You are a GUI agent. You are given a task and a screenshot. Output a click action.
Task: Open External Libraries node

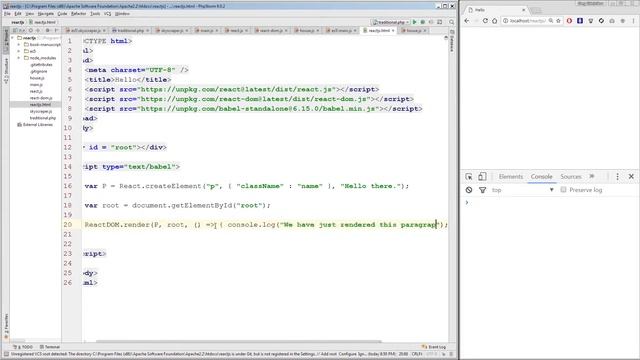pos(38,125)
